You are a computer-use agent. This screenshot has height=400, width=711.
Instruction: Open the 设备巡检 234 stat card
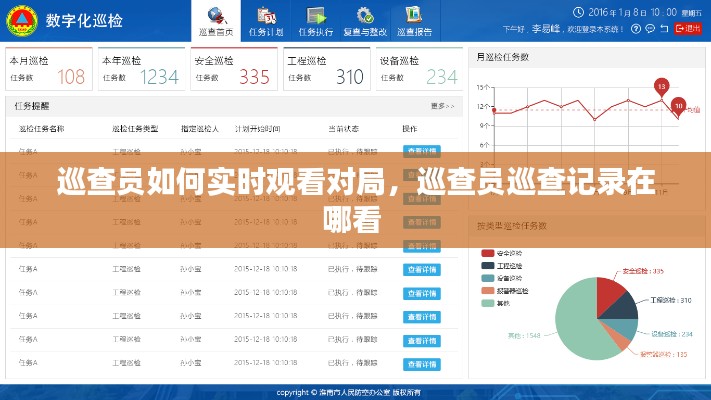[416, 69]
